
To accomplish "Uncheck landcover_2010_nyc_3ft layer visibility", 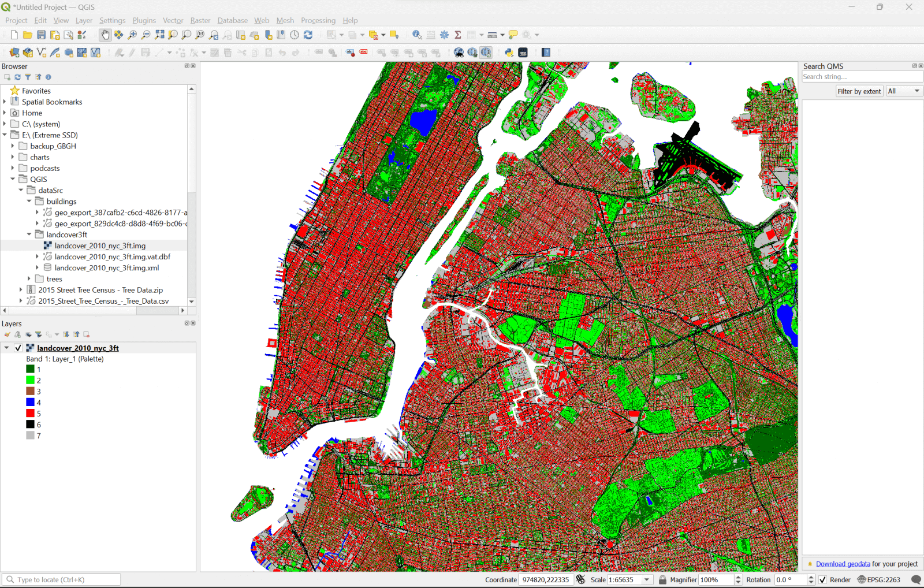I will point(18,348).
